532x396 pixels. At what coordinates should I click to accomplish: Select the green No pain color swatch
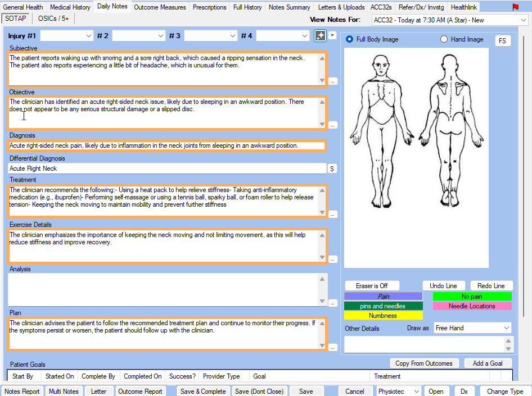click(472, 297)
